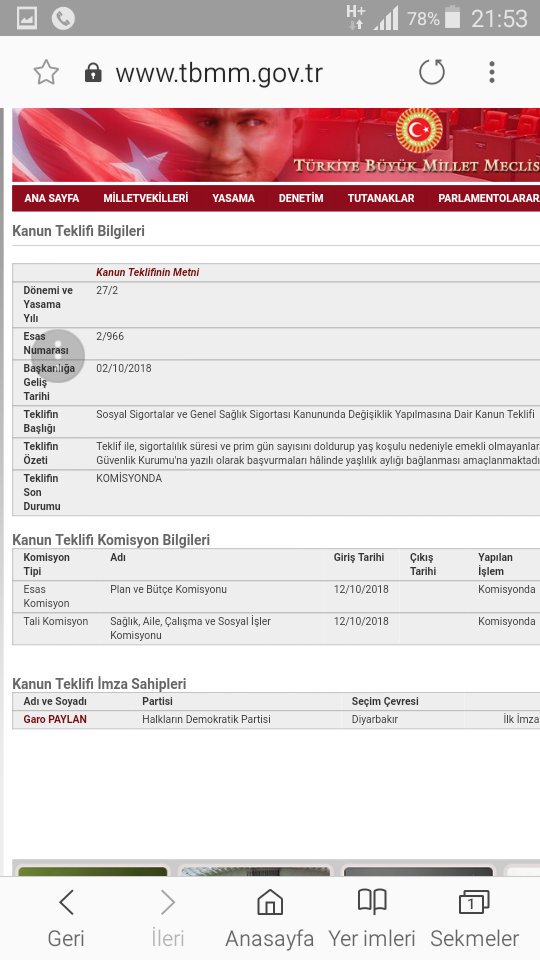Select the KOMİSYONDA status text
This screenshot has width=540, height=960.
point(129,478)
